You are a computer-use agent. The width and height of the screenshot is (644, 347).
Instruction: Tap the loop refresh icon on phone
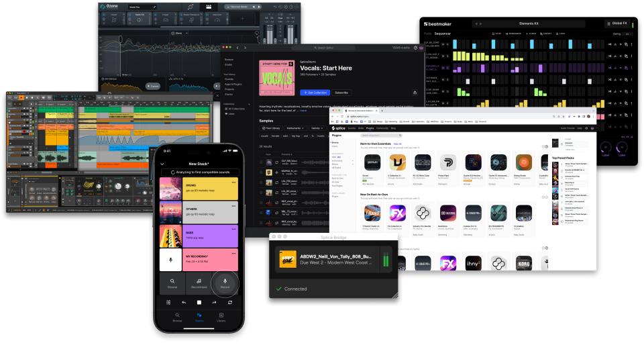click(x=230, y=302)
